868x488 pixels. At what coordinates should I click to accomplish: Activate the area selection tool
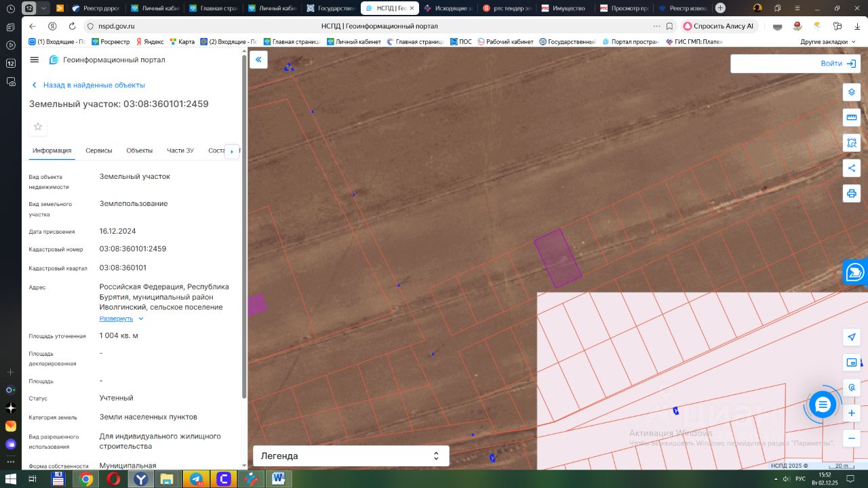(852, 143)
